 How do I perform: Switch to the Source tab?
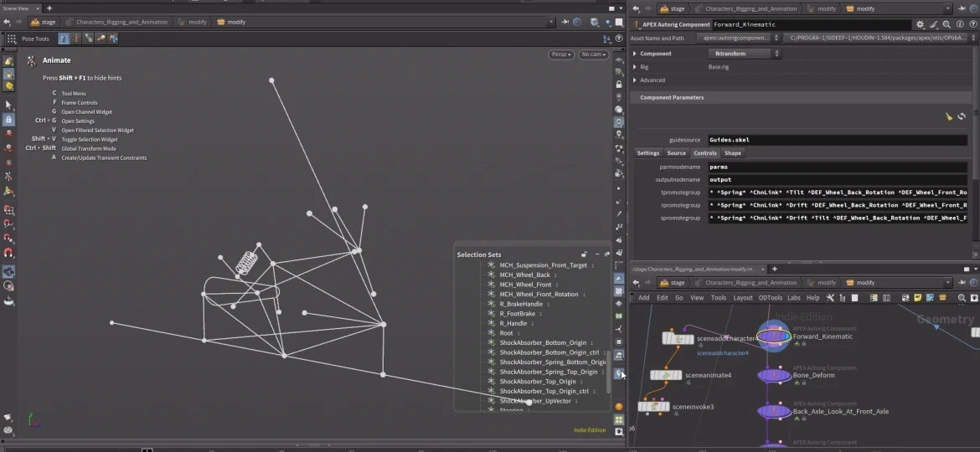point(676,153)
